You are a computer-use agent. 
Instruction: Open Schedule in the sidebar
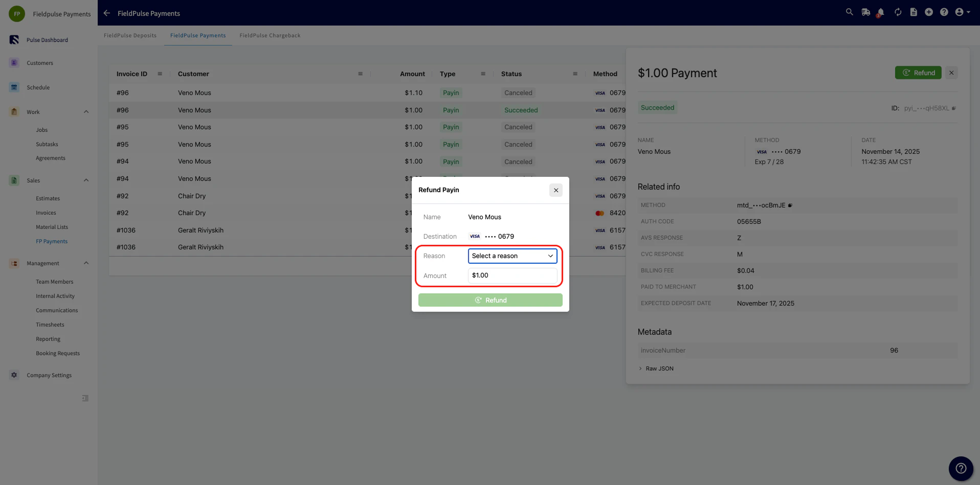click(38, 87)
